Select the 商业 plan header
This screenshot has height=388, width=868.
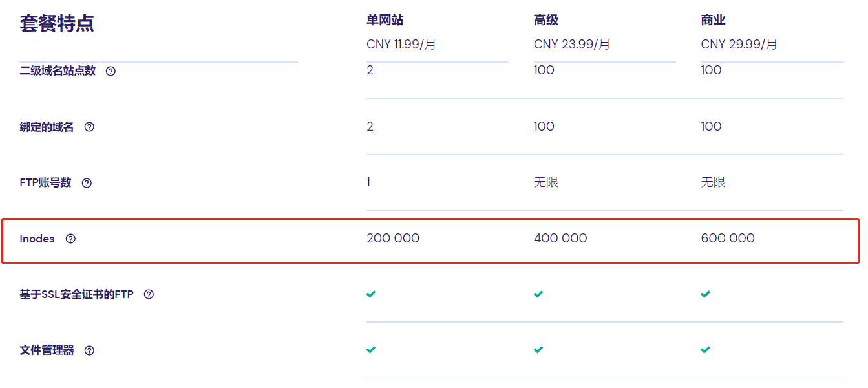(x=713, y=21)
